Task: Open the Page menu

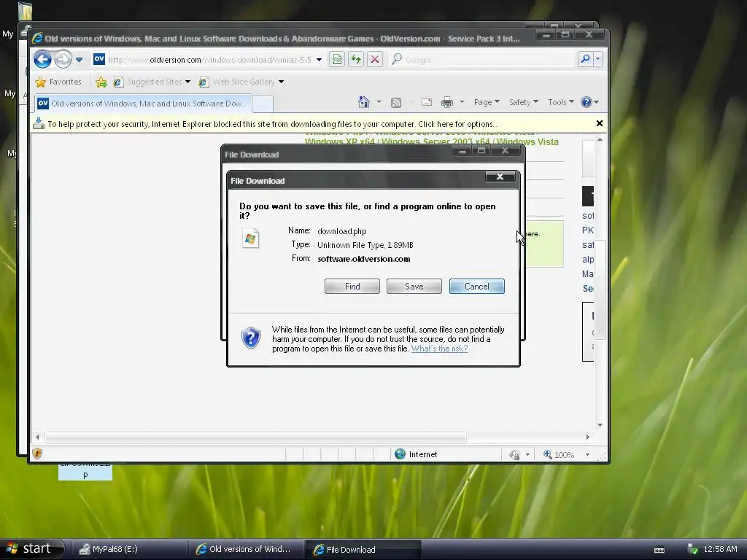Action: (x=487, y=102)
